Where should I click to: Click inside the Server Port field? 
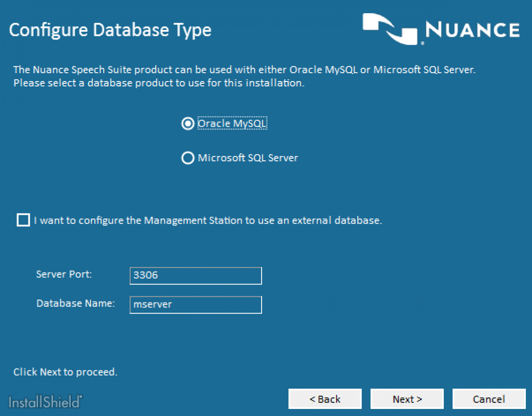195,276
